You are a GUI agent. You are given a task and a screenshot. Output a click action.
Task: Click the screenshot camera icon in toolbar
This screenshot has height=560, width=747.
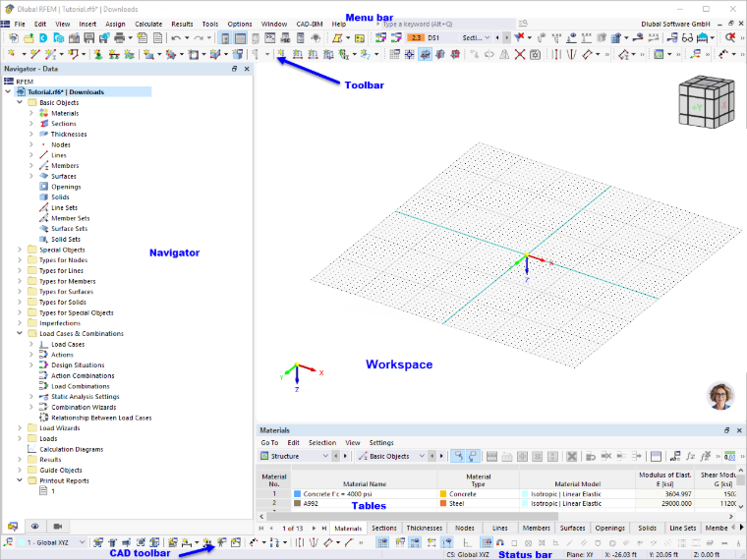coord(535,55)
